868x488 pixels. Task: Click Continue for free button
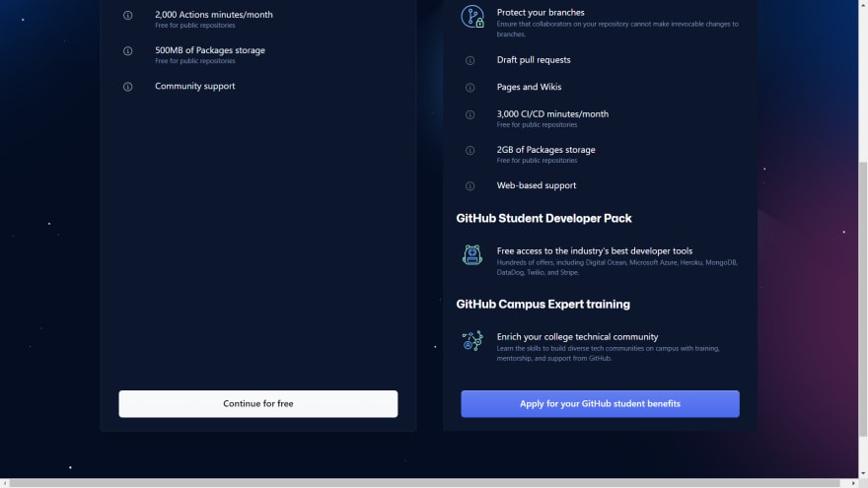click(258, 404)
